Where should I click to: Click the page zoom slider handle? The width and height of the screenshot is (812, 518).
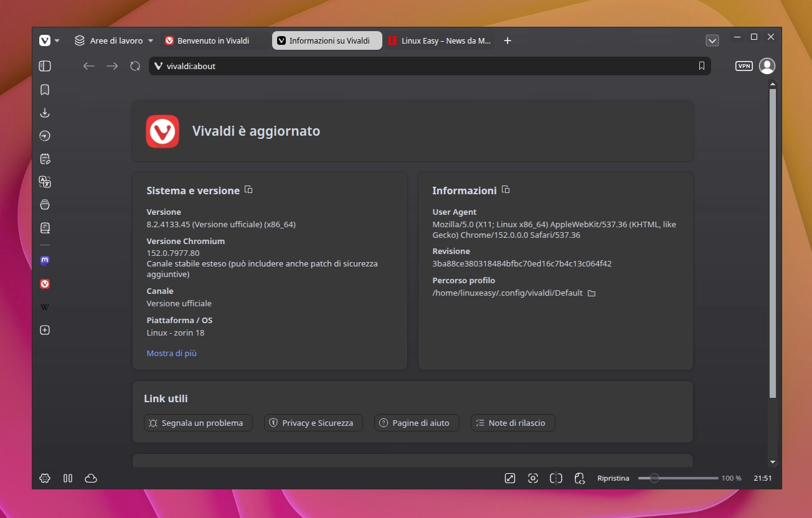(654, 478)
